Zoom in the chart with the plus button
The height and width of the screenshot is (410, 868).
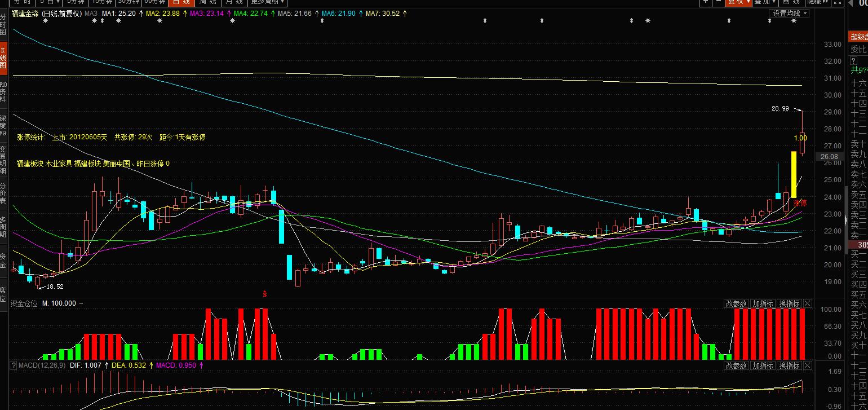pyautogui.click(x=705, y=2)
